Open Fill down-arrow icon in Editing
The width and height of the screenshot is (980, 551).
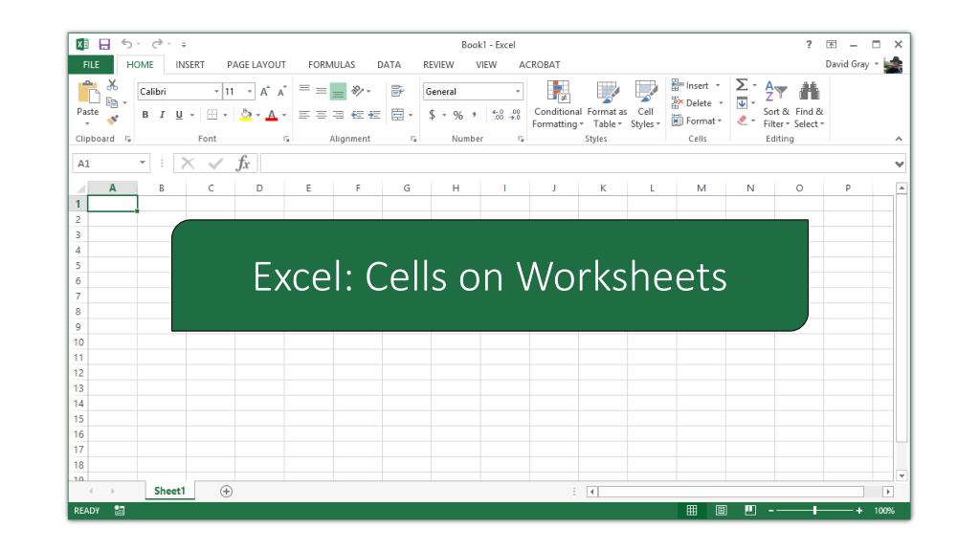742,103
